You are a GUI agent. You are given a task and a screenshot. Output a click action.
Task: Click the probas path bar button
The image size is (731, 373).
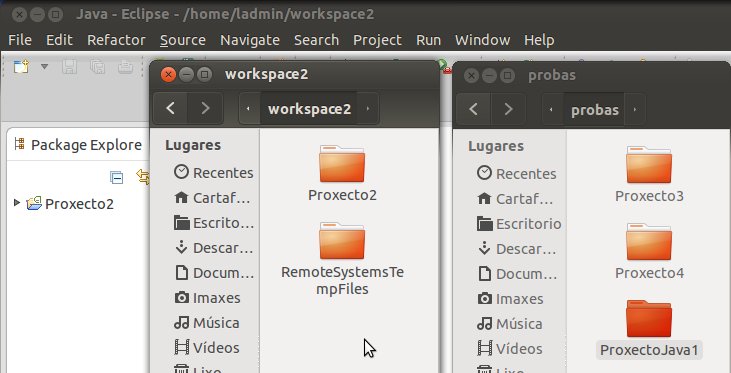[x=595, y=110]
